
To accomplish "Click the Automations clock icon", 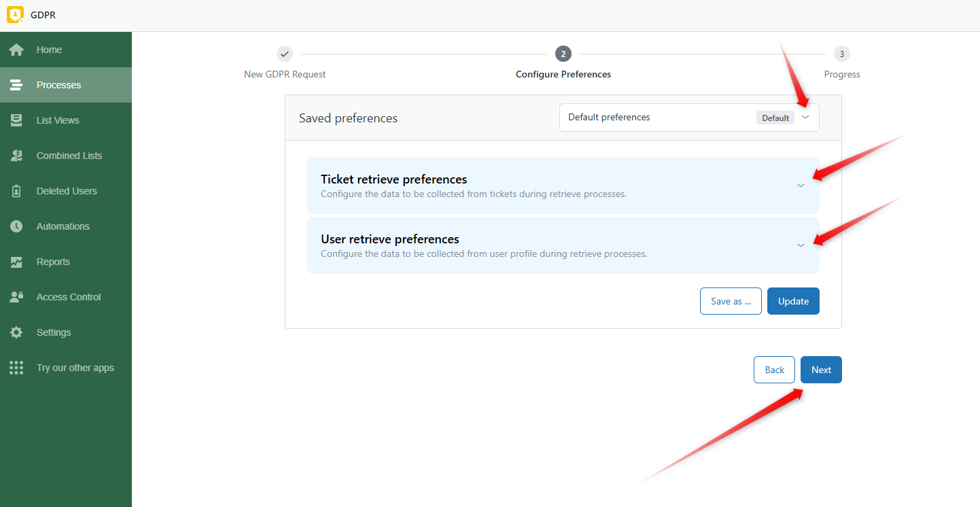I will [16, 226].
